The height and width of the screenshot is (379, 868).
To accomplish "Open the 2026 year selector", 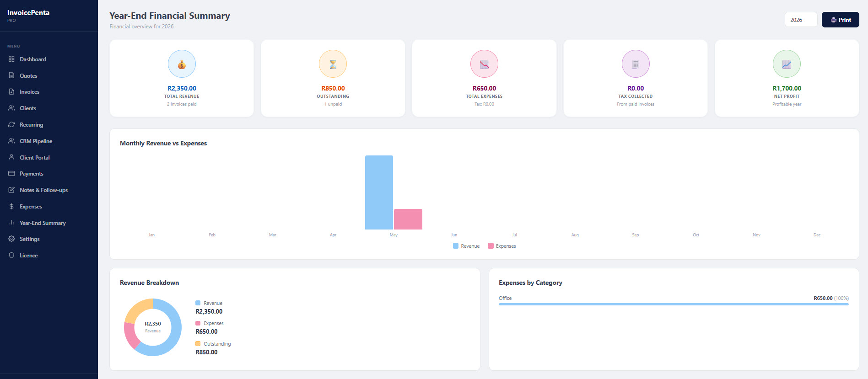I will (x=801, y=20).
